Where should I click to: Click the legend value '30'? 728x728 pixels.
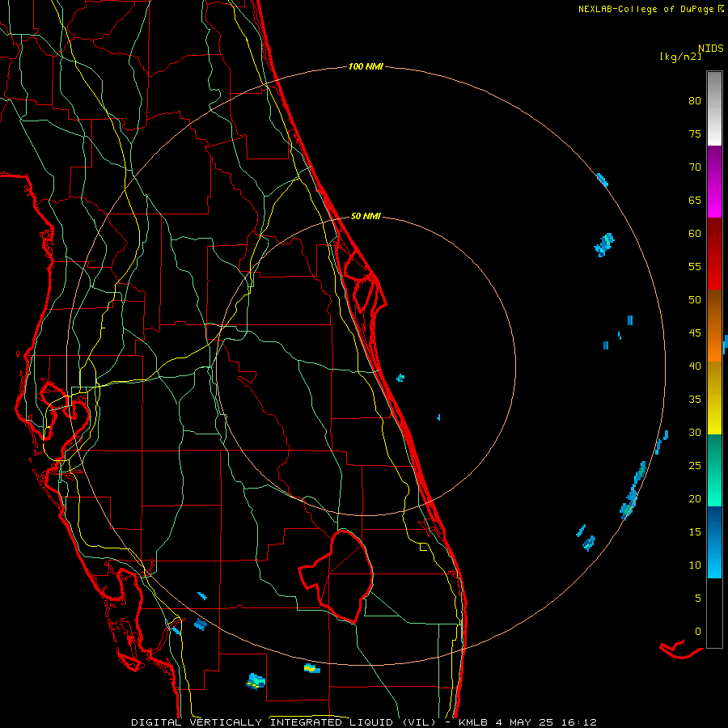[x=695, y=433]
